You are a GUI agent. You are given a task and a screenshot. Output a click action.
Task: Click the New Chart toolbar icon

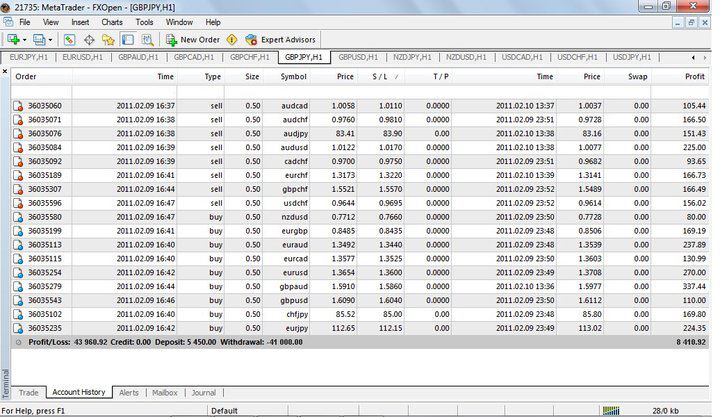click(x=13, y=40)
